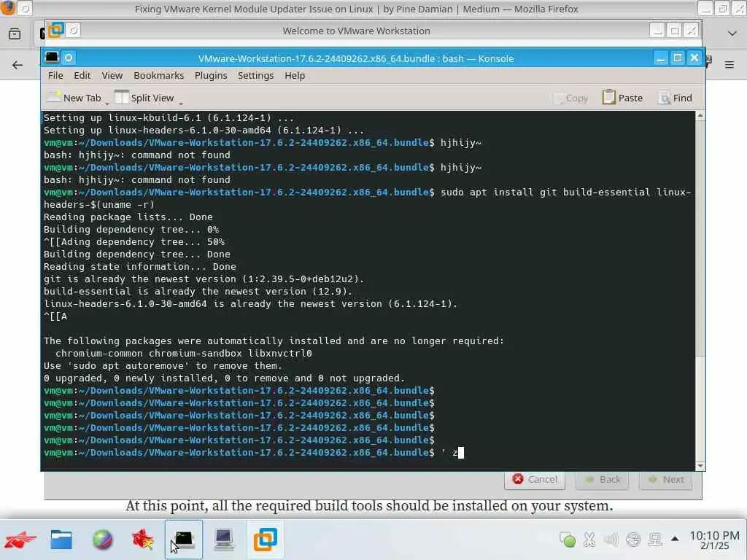747x560 pixels.
Task: Click '0 upgraded, 0 newly installed' summary line
Action: [x=224, y=378]
